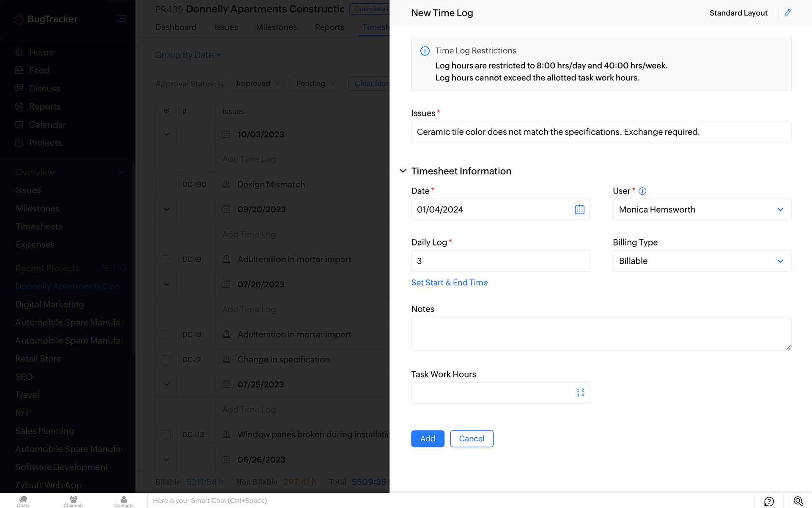The height and width of the screenshot is (508, 812).
Task: Click the User field info icon
Action: pyautogui.click(x=642, y=191)
